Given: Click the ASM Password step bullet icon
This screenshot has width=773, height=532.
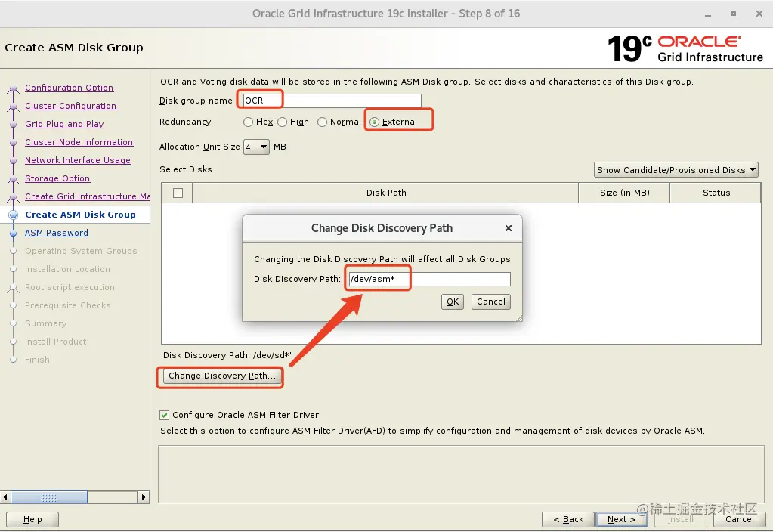Looking at the screenshot, I should (x=14, y=234).
